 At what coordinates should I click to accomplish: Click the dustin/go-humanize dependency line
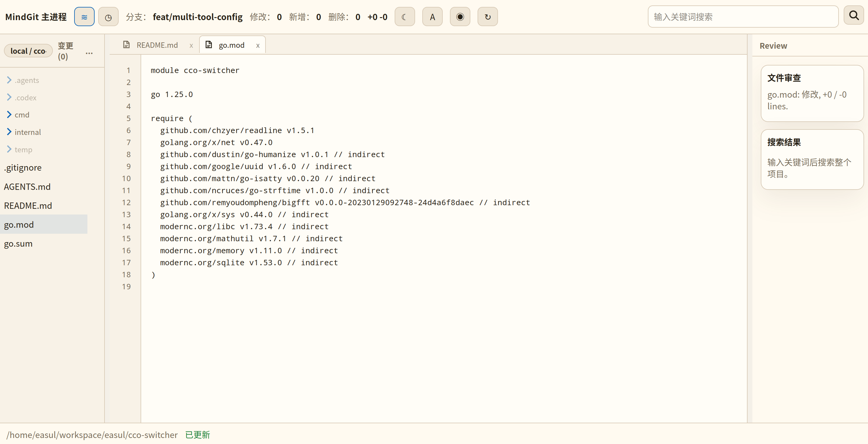pos(272,154)
